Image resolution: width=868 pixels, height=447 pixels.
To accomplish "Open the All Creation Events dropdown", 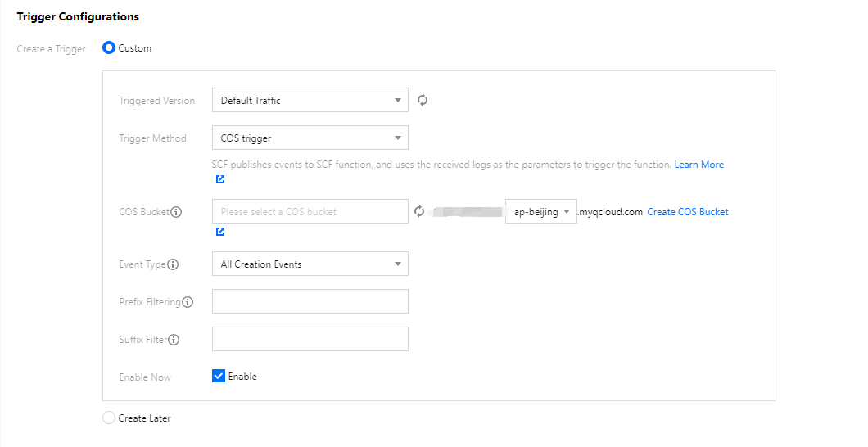I will pyautogui.click(x=310, y=264).
